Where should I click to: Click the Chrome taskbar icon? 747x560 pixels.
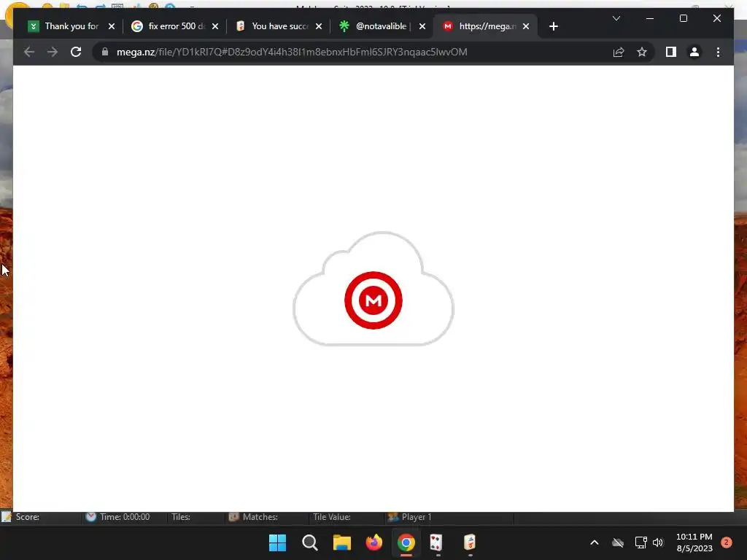tap(406, 542)
